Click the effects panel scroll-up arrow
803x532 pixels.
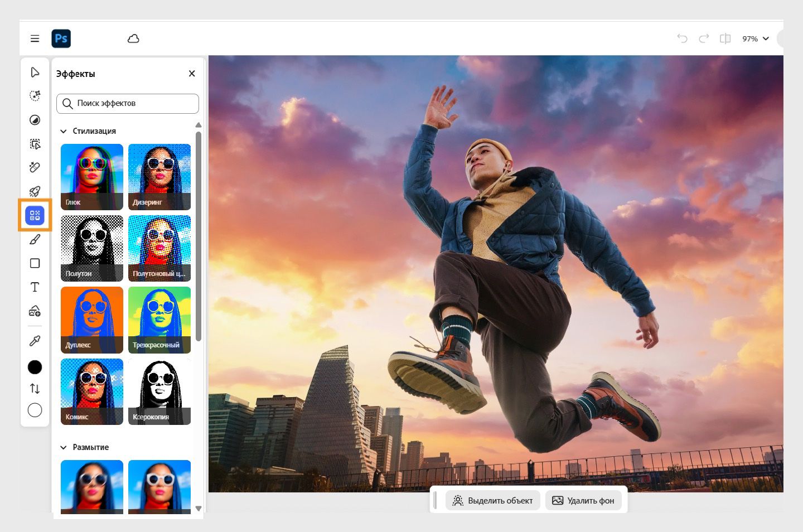[199, 125]
